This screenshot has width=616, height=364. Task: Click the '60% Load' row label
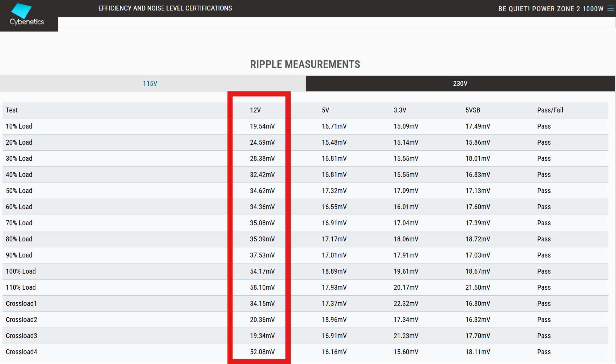point(19,207)
